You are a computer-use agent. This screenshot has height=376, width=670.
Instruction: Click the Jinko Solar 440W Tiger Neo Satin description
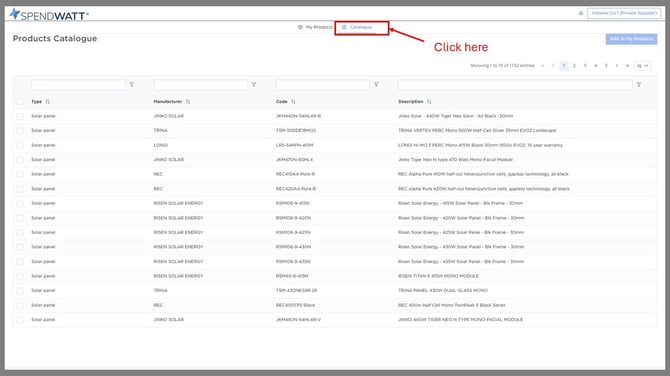point(455,116)
